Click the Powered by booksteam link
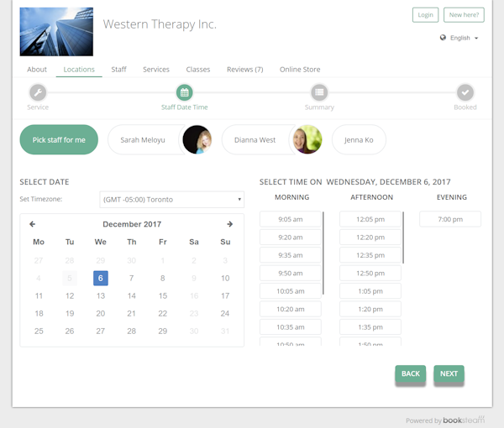 coord(445,420)
